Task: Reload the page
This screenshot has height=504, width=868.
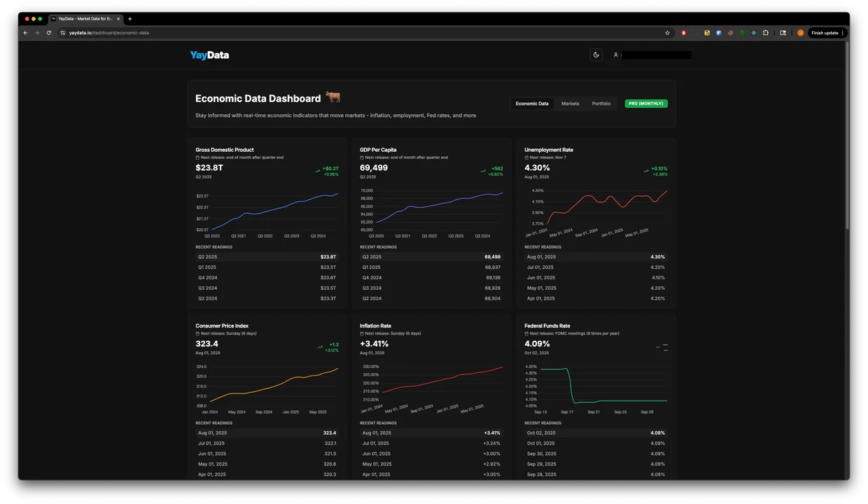Action: (x=48, y=33)
